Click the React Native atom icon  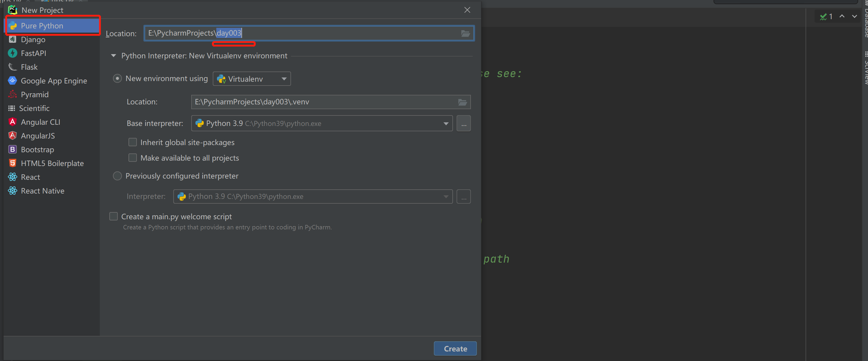click(x=13, y=191)
